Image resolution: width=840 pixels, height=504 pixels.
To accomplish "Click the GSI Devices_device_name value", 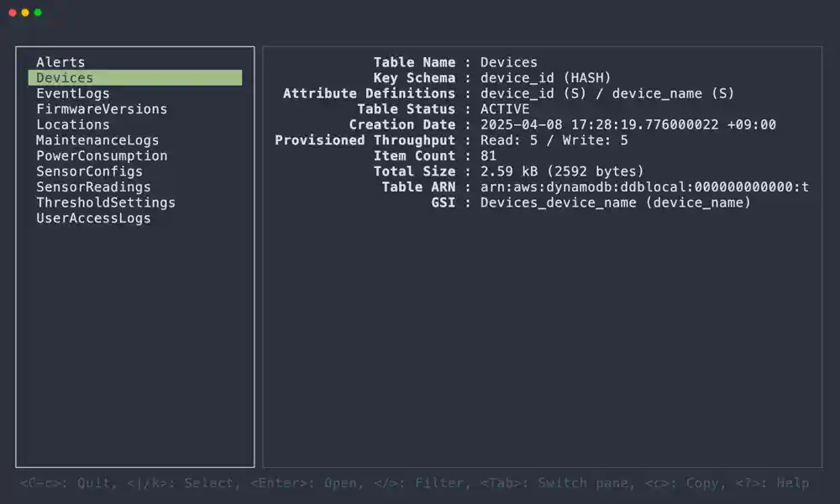I will coord(616,202).
